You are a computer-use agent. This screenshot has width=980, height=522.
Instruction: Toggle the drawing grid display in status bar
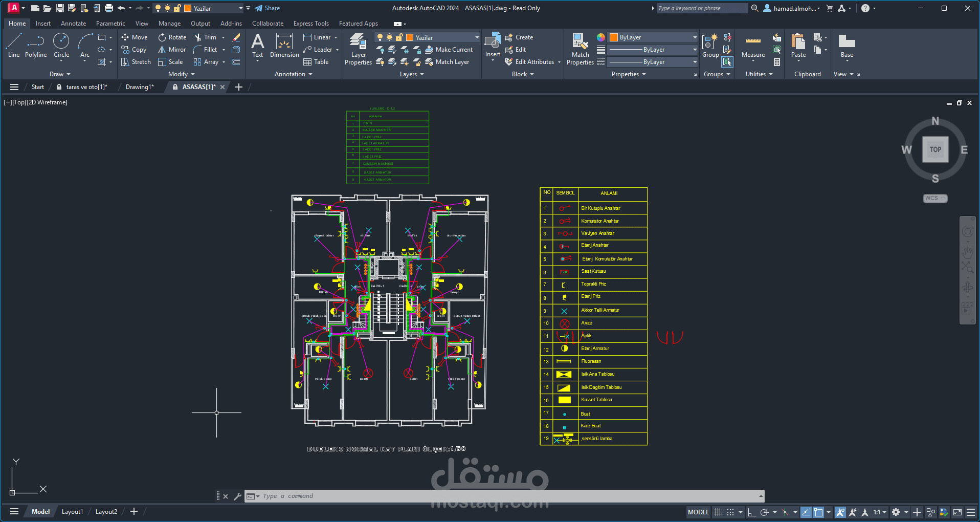point(718,512)
